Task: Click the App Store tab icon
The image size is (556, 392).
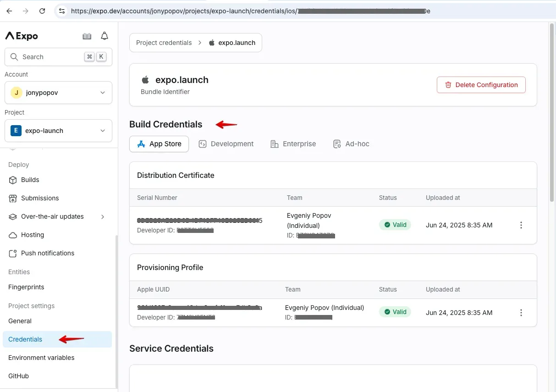Action: click(x=141, y=144)
